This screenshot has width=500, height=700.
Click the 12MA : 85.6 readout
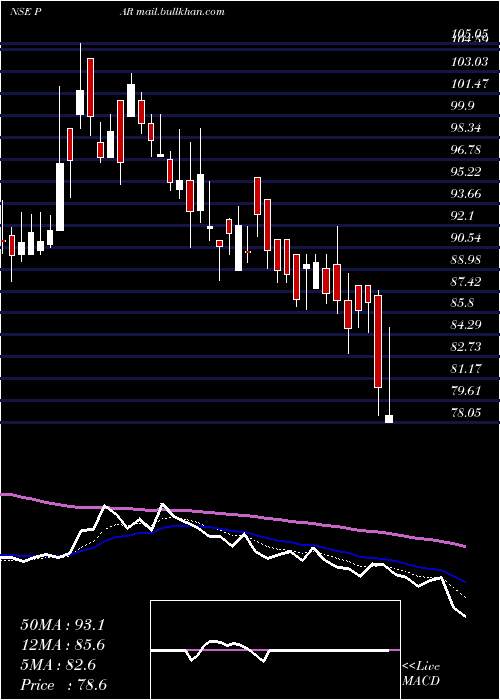[63, 645]
